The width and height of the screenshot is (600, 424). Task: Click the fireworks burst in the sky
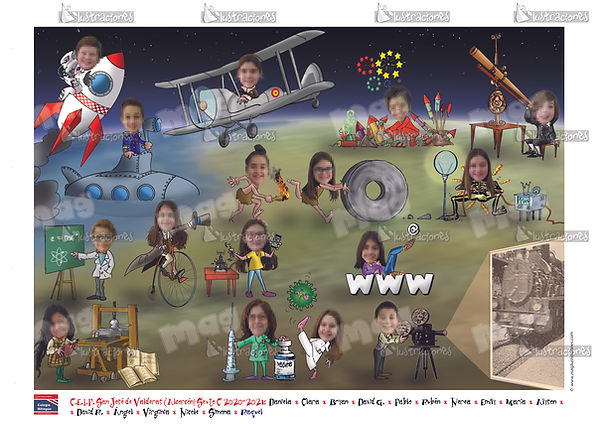point(381,69)
